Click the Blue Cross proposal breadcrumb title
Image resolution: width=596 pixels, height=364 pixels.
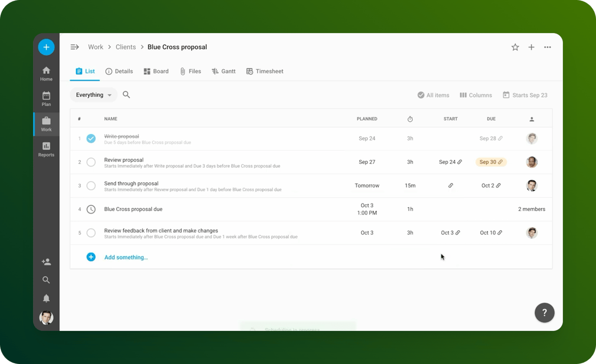(x=177, y=47)
